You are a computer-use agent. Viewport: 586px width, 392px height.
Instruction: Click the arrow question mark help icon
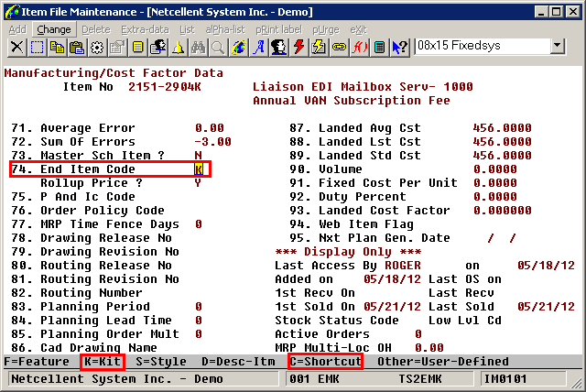click(x=400, y=48)
